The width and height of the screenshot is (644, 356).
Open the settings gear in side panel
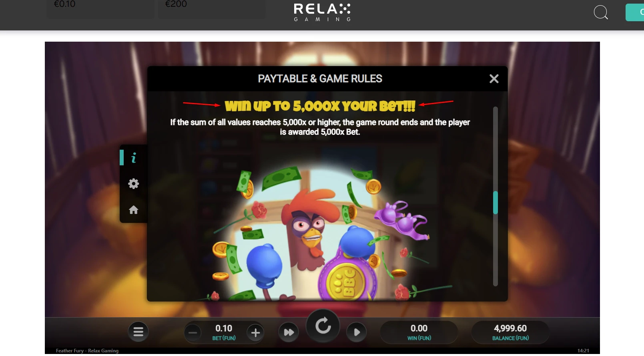[133, 184]
